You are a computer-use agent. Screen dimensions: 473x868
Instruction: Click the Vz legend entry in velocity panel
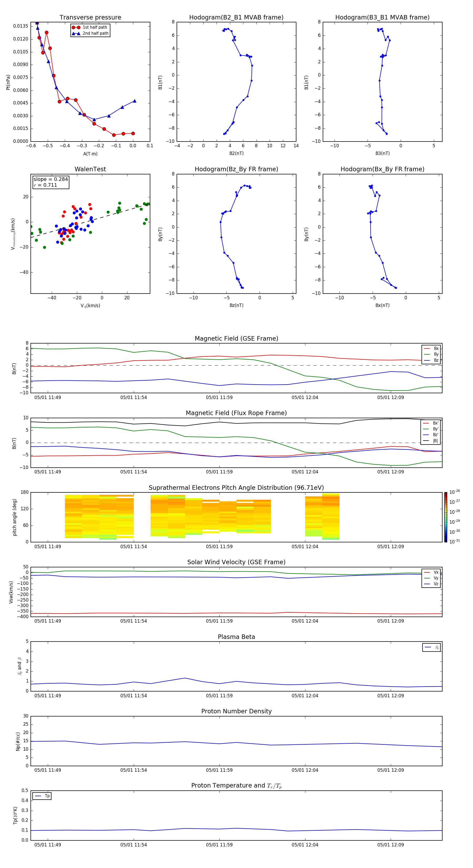[x=431, y=584]
